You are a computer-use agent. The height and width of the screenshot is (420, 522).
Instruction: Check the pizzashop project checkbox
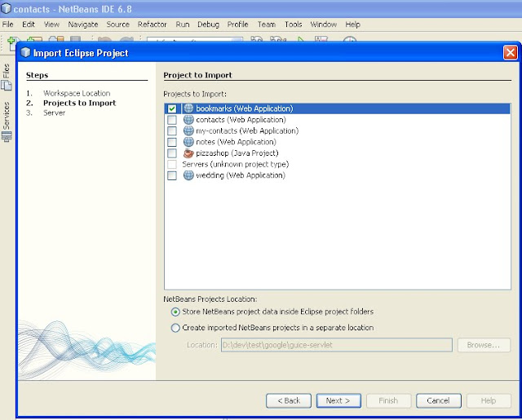[x=172, y=153]
